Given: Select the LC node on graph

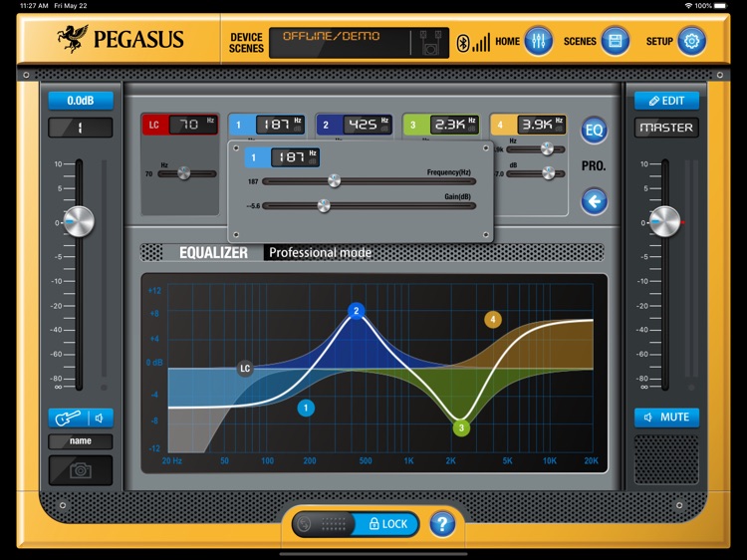Looking at the screenshot, I should click(x=245, y=368).
